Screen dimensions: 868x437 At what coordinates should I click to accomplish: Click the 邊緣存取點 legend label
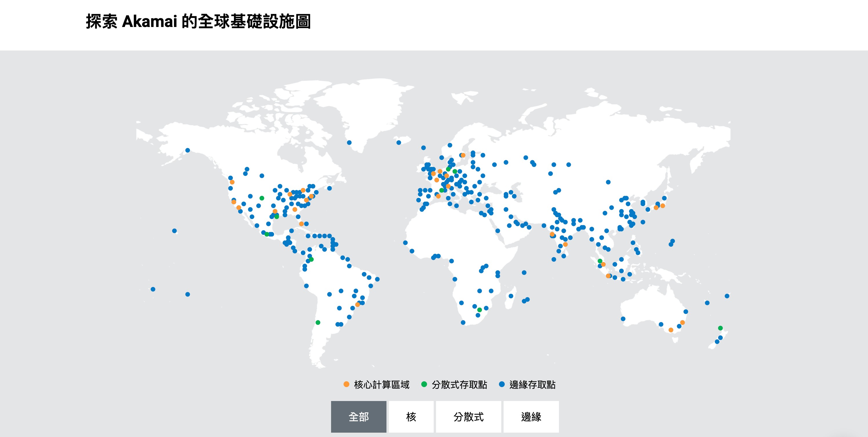532,385
